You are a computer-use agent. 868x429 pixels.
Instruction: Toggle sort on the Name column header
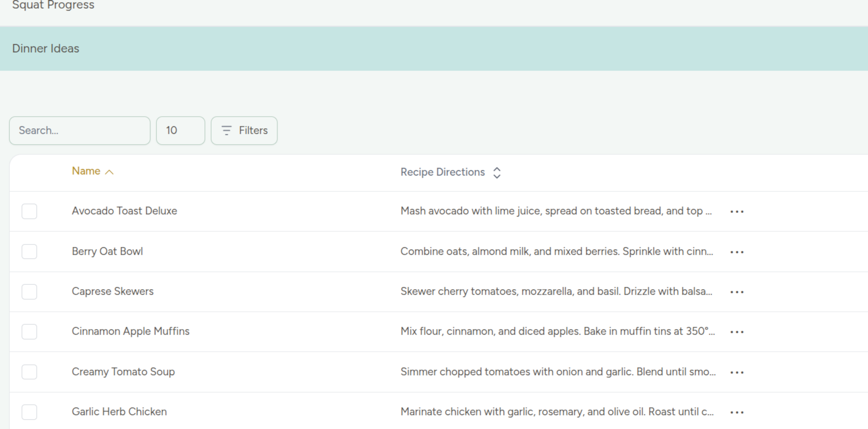tap(86, 171)
